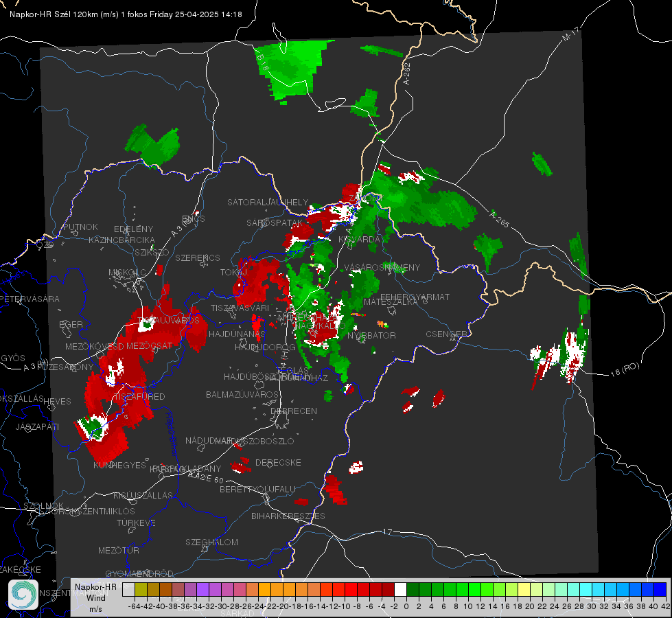Click the BIHARKERESZTES label
This screenshot has height=618, width=672.
click(288, 516)
